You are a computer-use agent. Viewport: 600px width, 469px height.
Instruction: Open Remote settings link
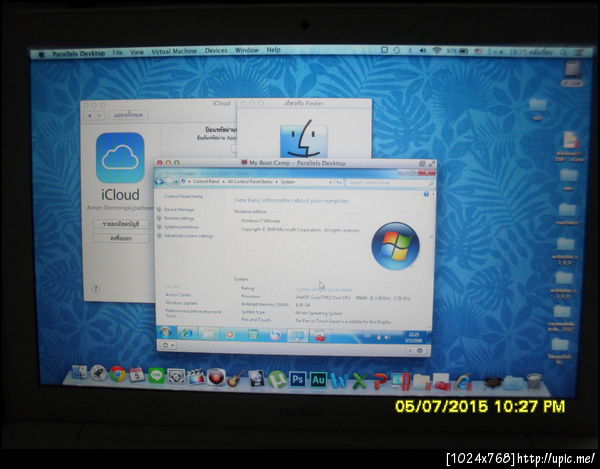coord(179,218)
